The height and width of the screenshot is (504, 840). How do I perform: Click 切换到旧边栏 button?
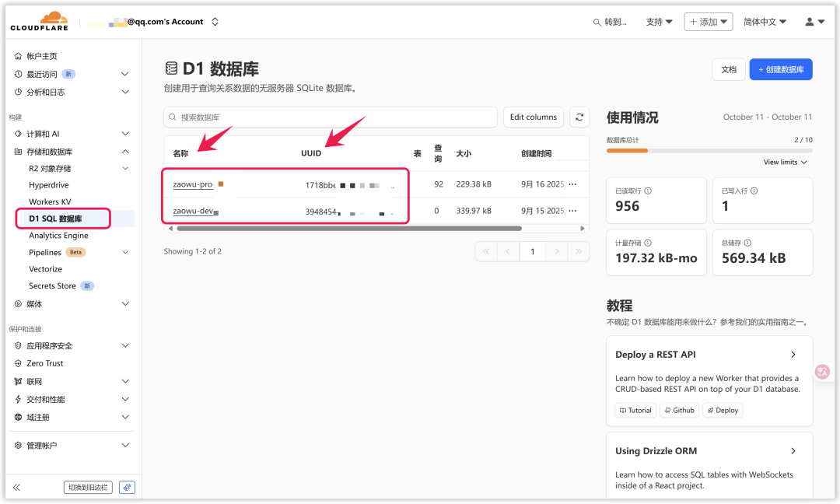click(88, 488)
